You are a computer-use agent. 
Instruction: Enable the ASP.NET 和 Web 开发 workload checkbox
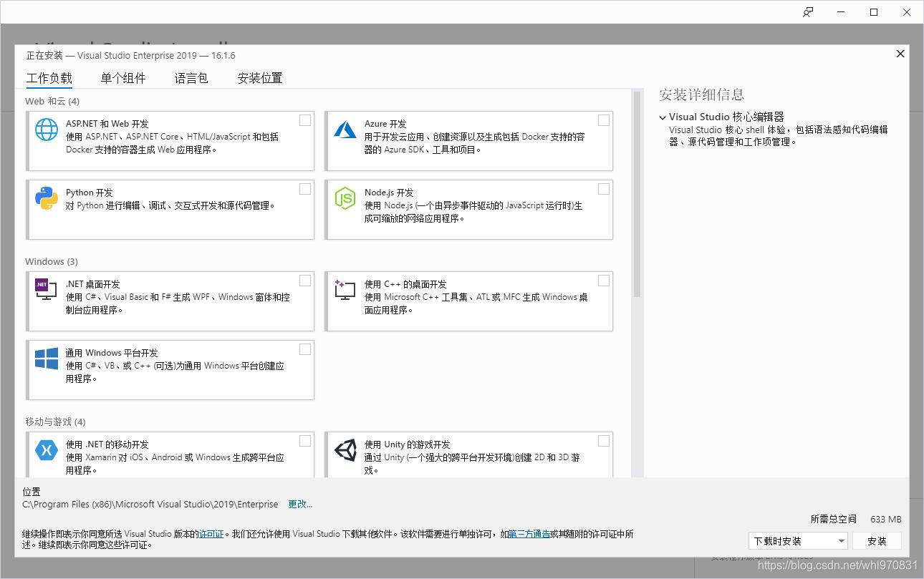point(305,120)
